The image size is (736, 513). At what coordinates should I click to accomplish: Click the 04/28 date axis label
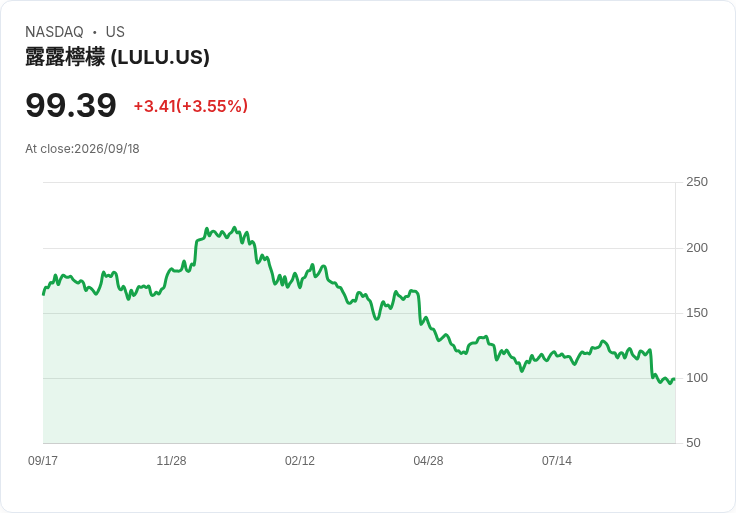[x=428, y=460]
